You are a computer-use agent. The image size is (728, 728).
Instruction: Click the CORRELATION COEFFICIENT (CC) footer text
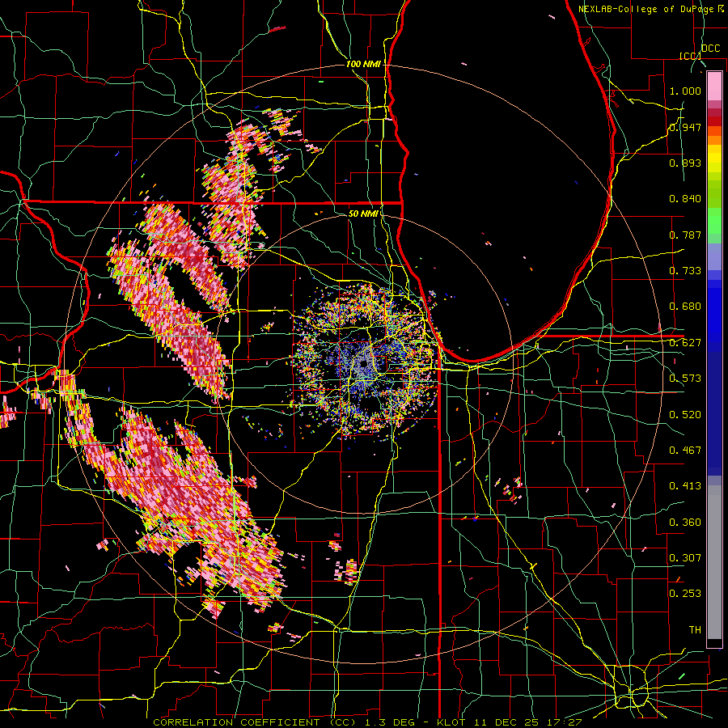tap(255, 722)
